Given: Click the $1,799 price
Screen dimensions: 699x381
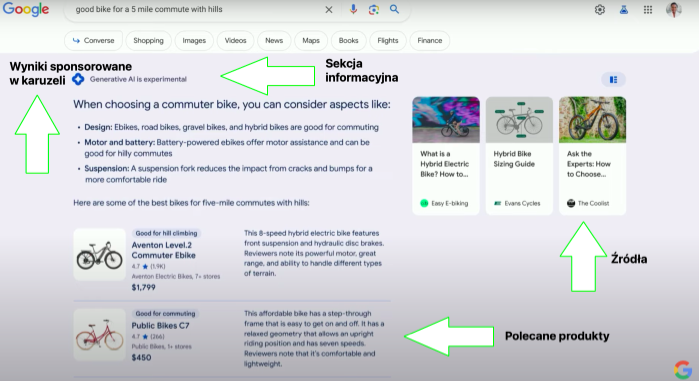Looking at the screenshot, I should (144, 287).
